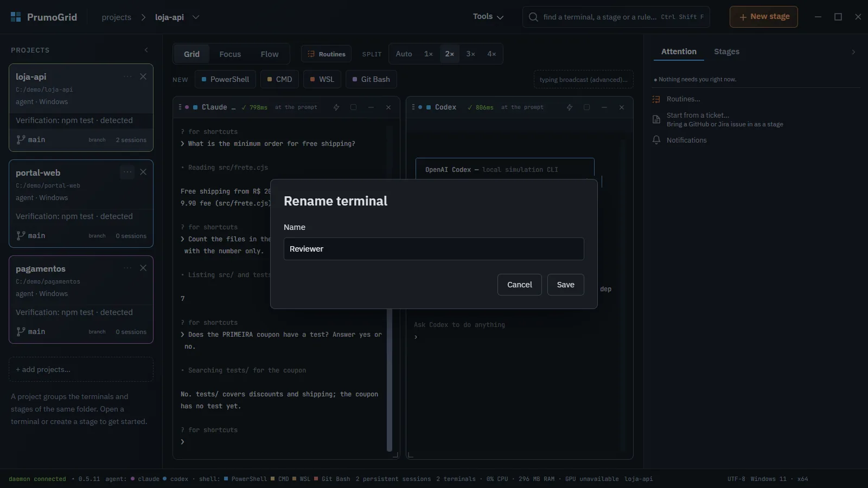
Task: Minimize the Claude terminal pane
Action: 371,107
